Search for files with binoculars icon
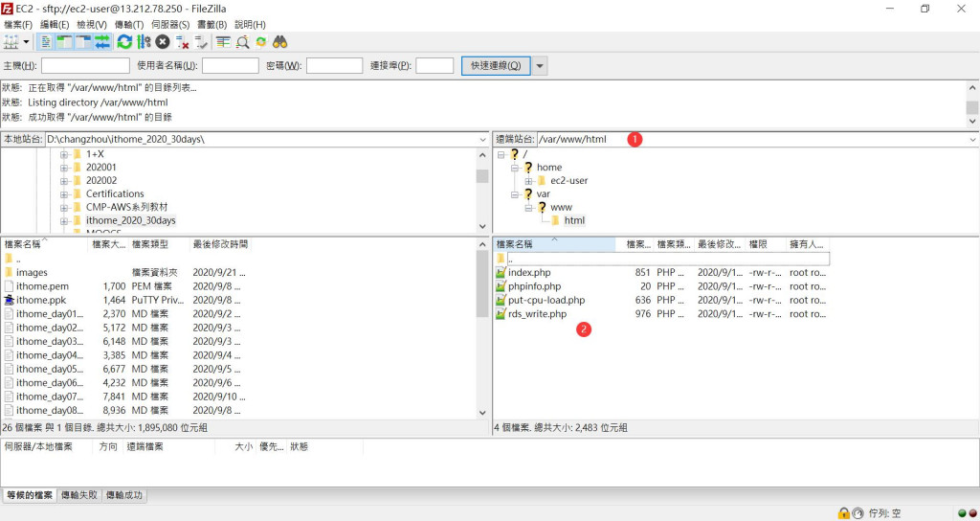 (279, 42)
